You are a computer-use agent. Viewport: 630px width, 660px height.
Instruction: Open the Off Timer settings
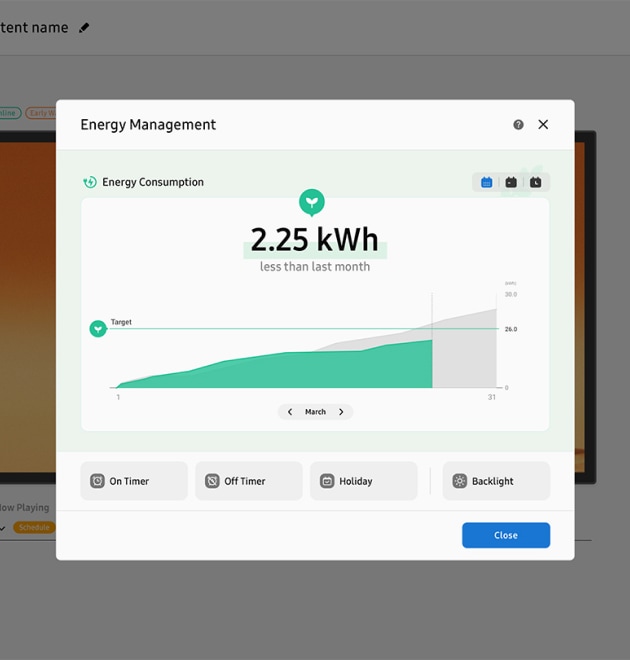pyautogui.click(x=249, y=481)
